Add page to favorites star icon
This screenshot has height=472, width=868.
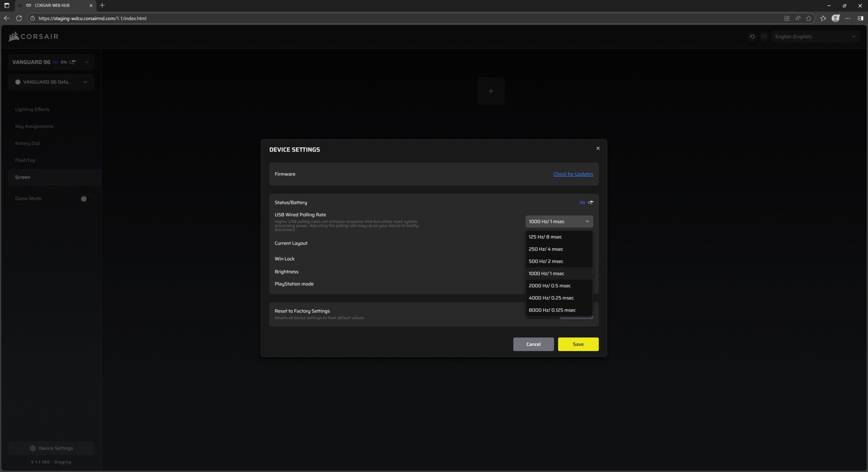tap(809, 18)
